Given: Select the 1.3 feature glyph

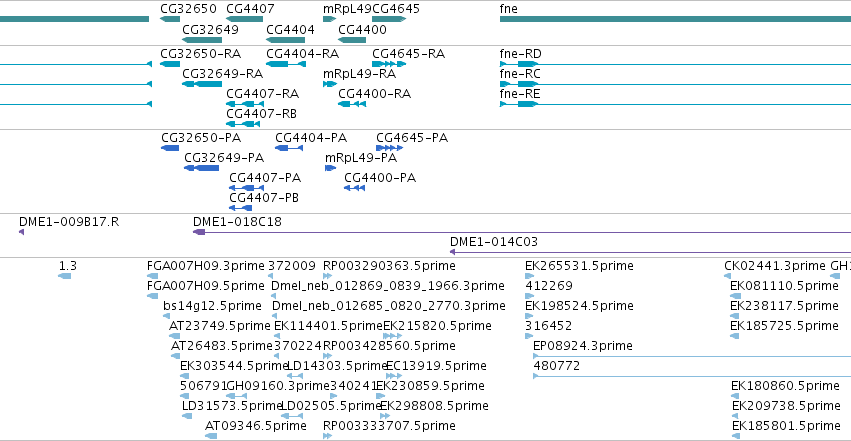Looking at the screenshot, I should point(65,276).
